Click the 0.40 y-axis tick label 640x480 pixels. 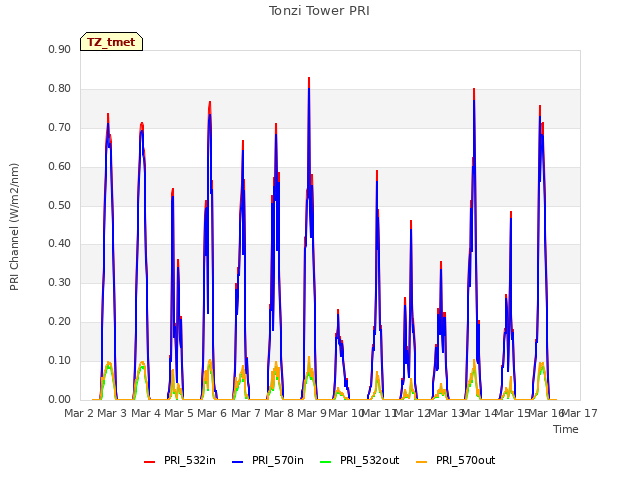60,244
